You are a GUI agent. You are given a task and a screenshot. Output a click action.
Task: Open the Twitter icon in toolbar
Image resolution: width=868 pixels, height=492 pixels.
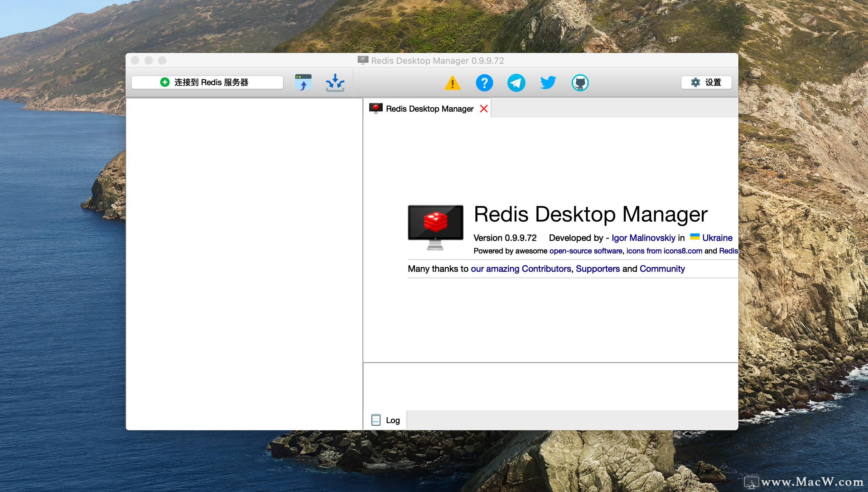pyautogui.click(x=548, y=82)
